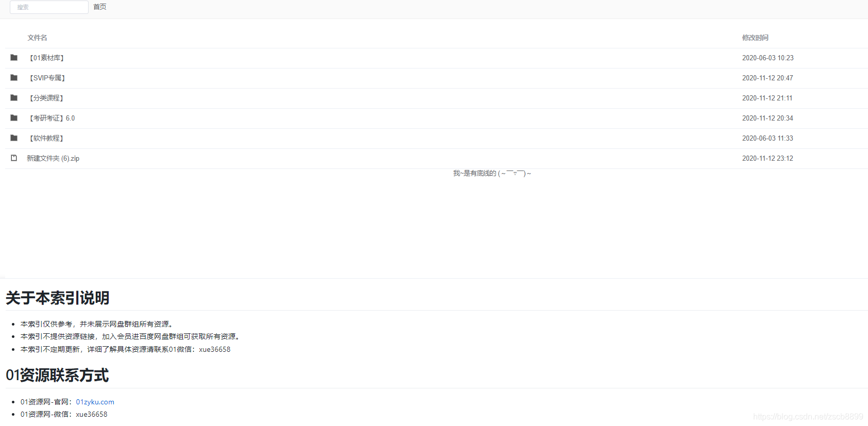Click folder icon of 【软件教程】
The height and width of the screenshot is (426, 868).
click(x=14, y=138)
